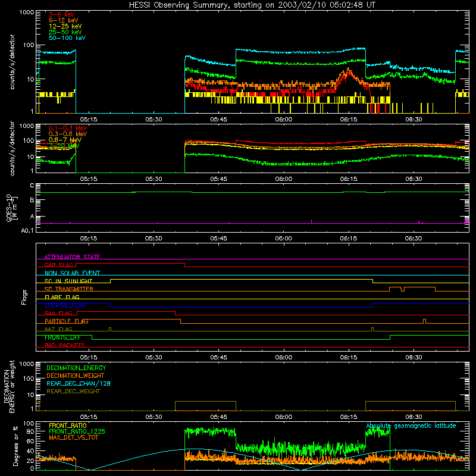Select the SC_IN_SUNLIGHT flag label
The width and height of the screenshot is (476, 476).
pyautogui.click(x=68, y=281)
